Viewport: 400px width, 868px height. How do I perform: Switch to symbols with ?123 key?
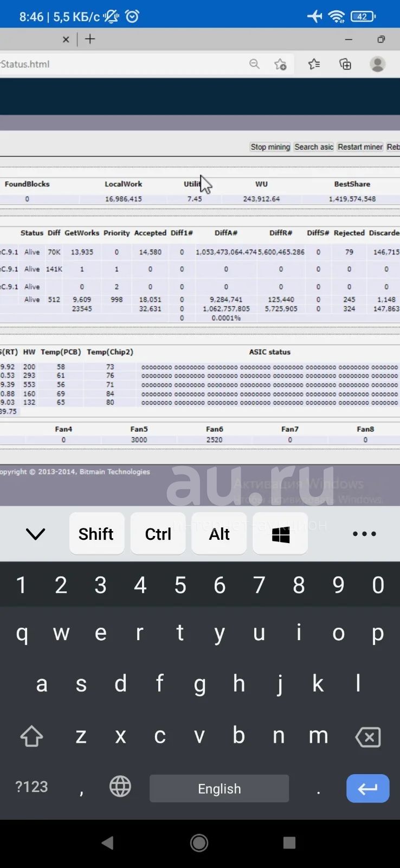pyautogui.click(x=31, y=787)
